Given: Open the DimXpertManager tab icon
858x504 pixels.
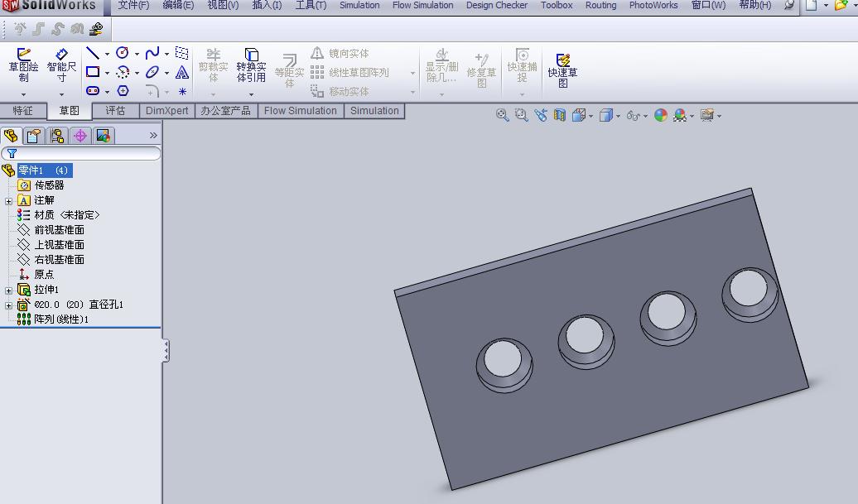Looking at the screenshot, I should (x=80, y=136).
